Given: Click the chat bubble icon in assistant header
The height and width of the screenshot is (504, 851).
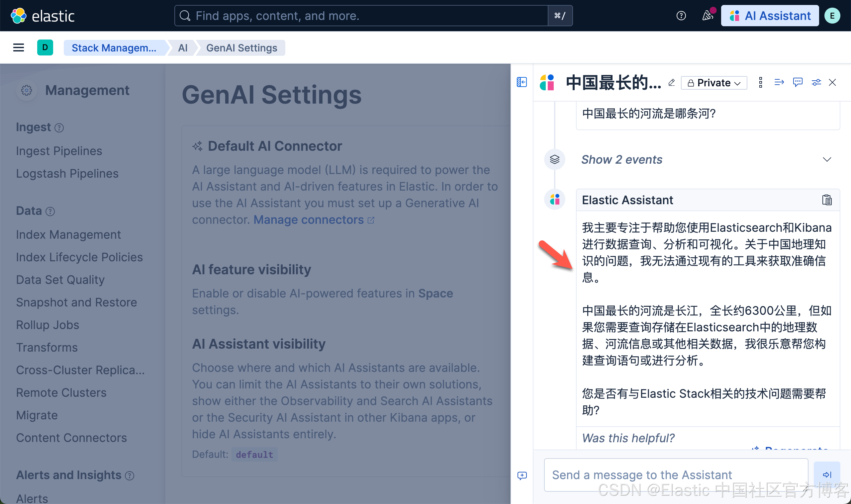Looking at the screenshot, I should coord(797,82).
